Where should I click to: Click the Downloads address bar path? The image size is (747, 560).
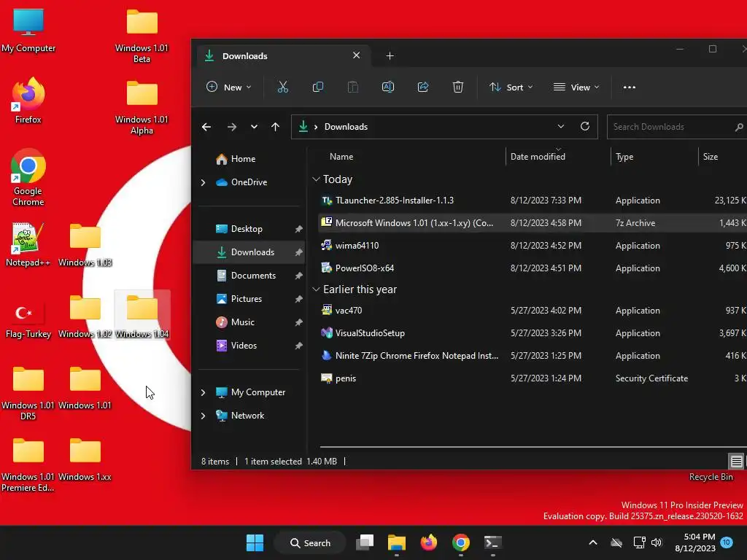click(346, 127)
